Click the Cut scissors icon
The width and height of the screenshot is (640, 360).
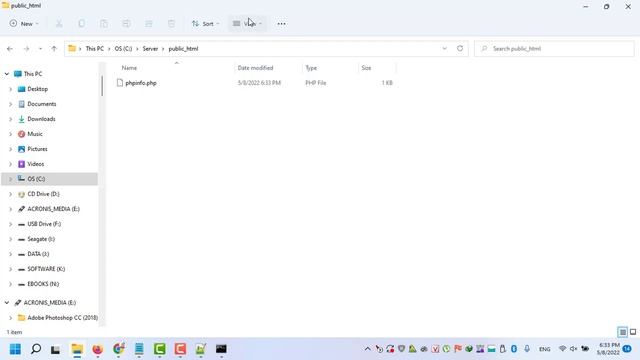59,24
